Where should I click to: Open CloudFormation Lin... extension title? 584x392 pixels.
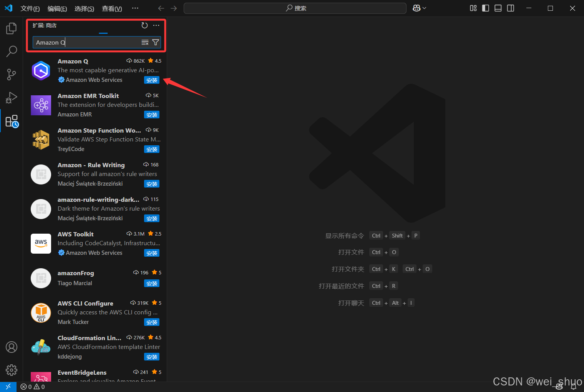click(89, 338)
